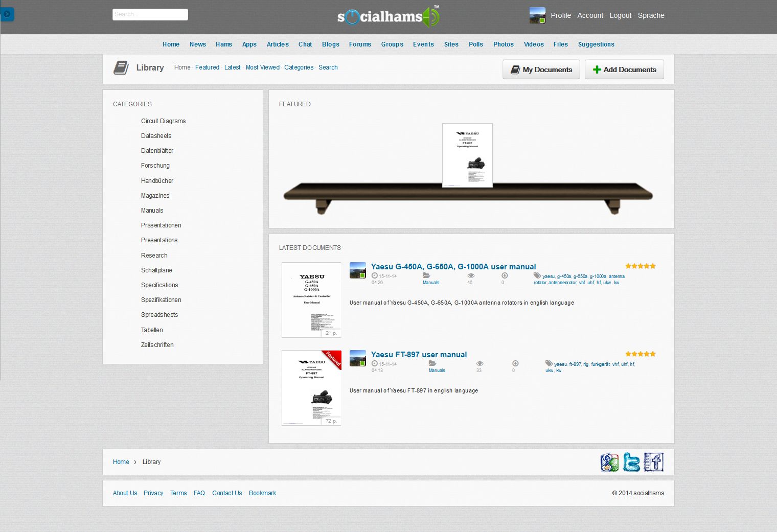Open the Suggestions menu item

(596, 44)
